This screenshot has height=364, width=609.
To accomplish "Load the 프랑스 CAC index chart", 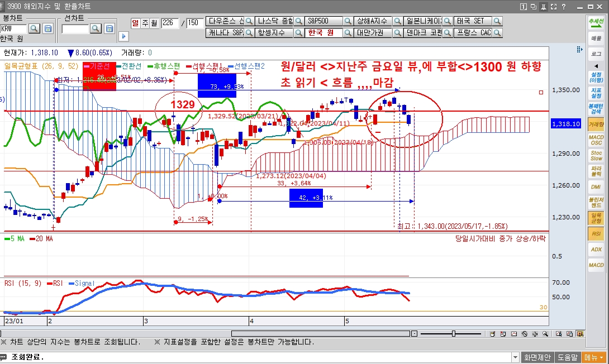I will coord(473,33).
